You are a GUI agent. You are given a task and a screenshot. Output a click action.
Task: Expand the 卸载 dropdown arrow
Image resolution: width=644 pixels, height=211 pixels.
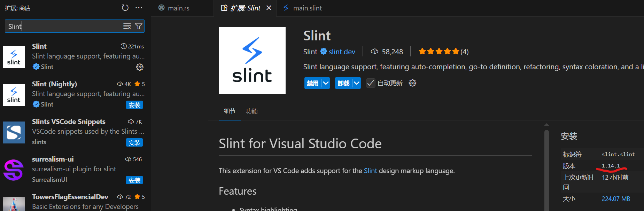tap(356, 83)
